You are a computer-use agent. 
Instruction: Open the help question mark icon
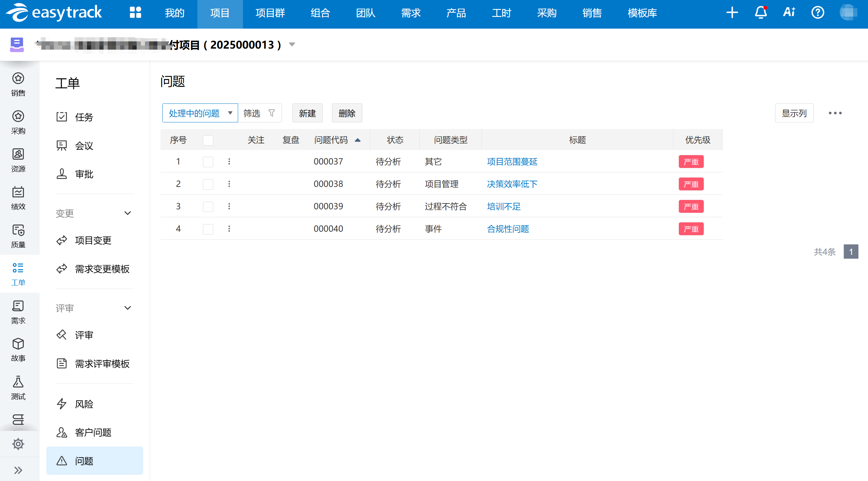click(x=817, y=13)
